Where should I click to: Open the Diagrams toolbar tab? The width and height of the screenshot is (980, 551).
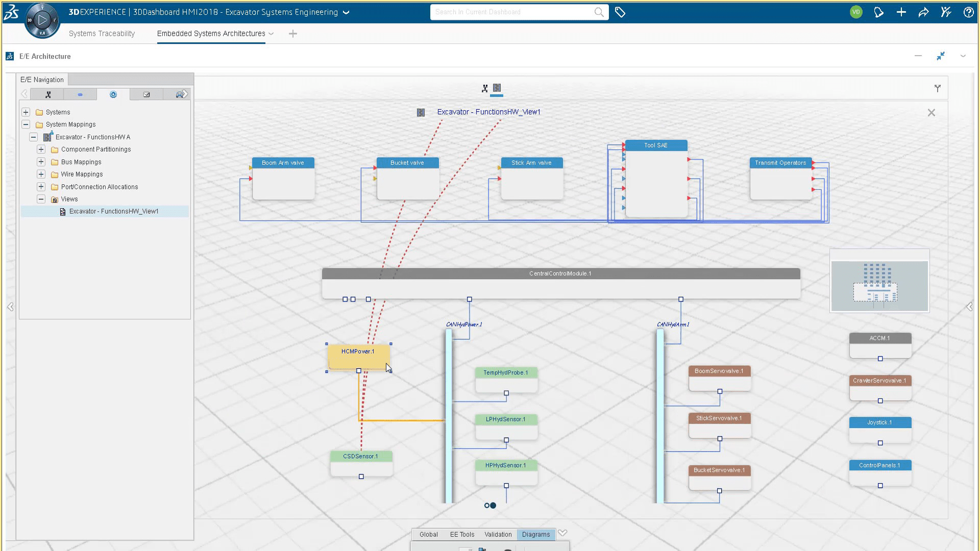coord(535,534)
